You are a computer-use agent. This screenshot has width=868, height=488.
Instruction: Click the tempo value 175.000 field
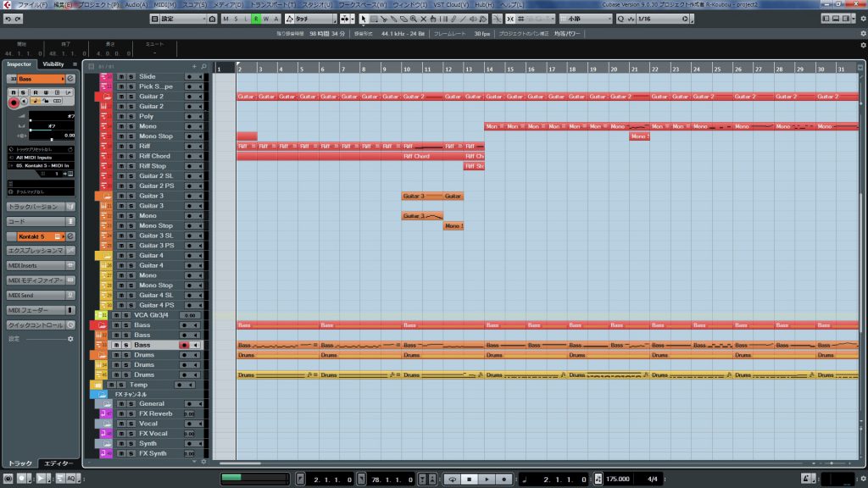click(617, 480)
